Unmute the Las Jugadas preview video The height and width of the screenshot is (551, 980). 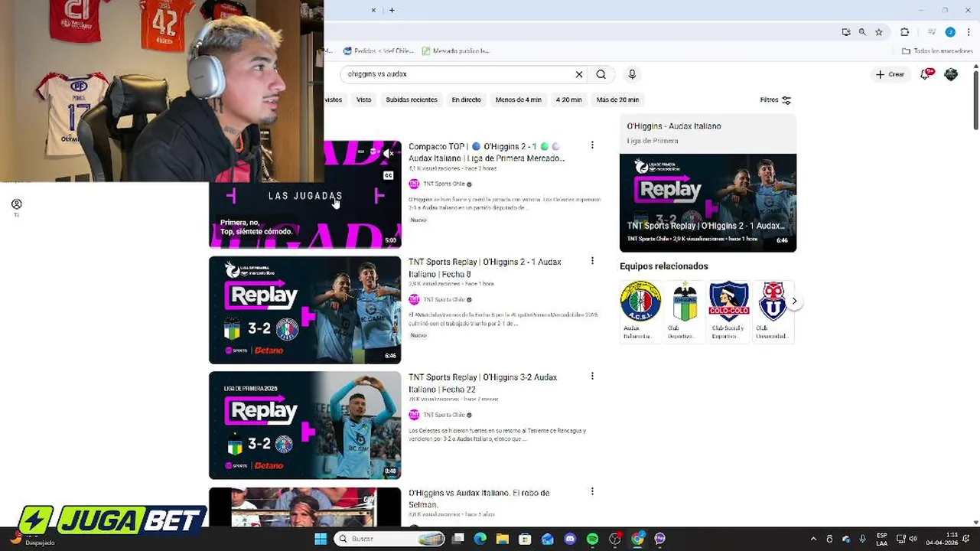389,154
